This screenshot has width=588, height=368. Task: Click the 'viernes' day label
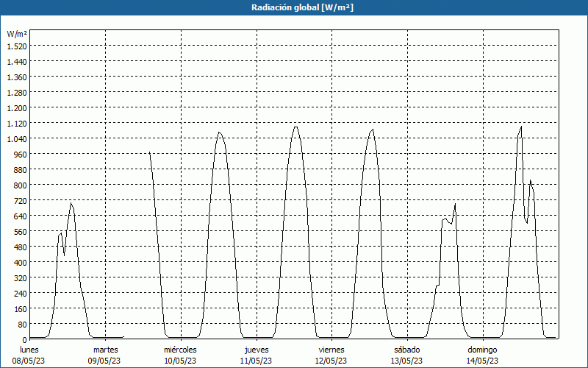coord(331,350)
